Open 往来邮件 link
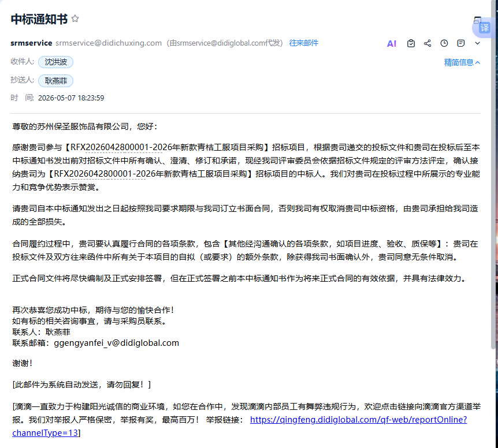The width and height of the screenshot is (498, 448). point(304,43)
